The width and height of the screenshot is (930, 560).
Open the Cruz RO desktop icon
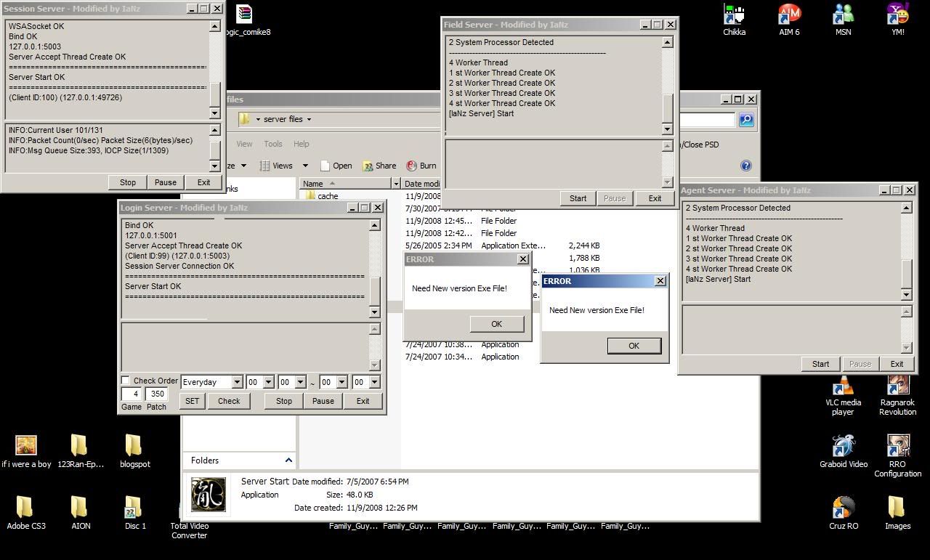[843, 508]
